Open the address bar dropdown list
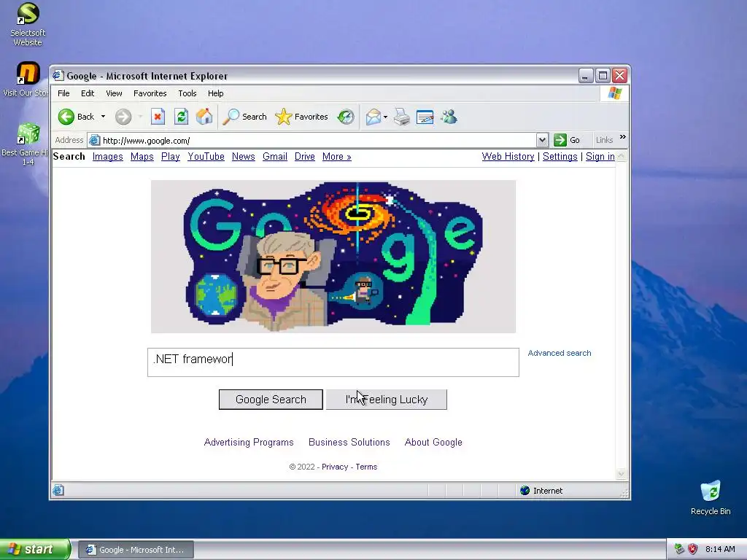The height and width of the screenshot is (560, 747). pos(542,140)
